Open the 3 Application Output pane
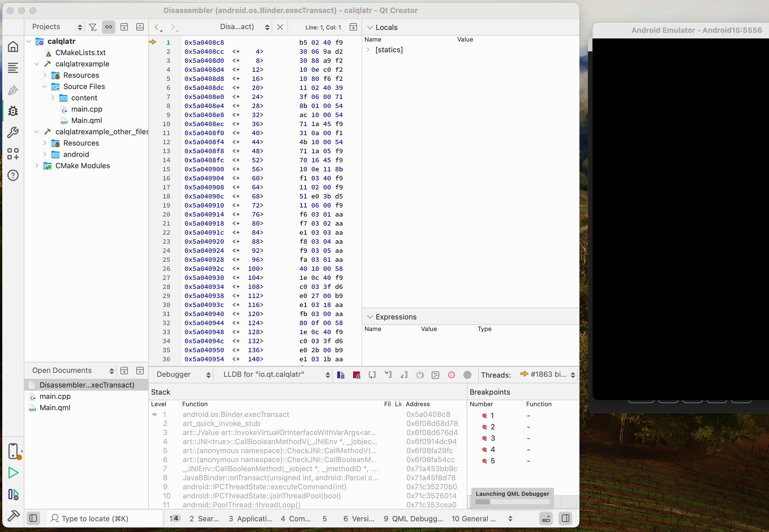The width and height of the screenshot is (769, 532). click(x=251, y=519)
